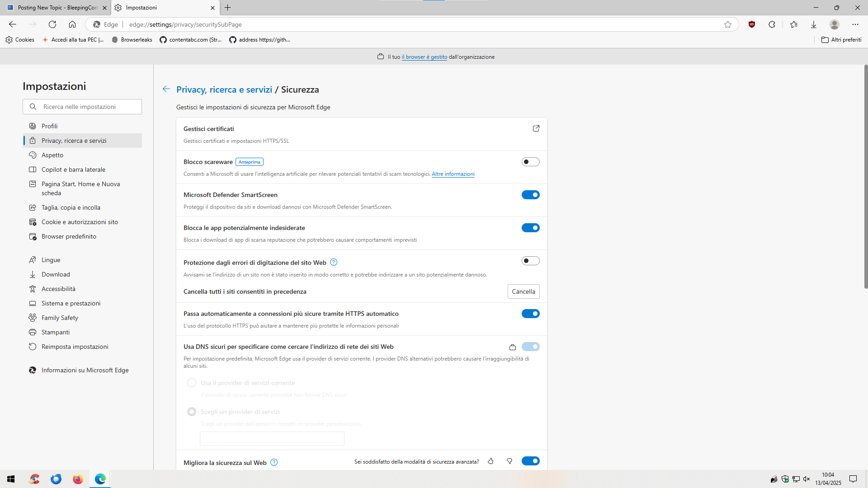The width and height of the screenshot is (868, 488).
Task: Click the page vertical scrollbar
Action: [866, 176]
